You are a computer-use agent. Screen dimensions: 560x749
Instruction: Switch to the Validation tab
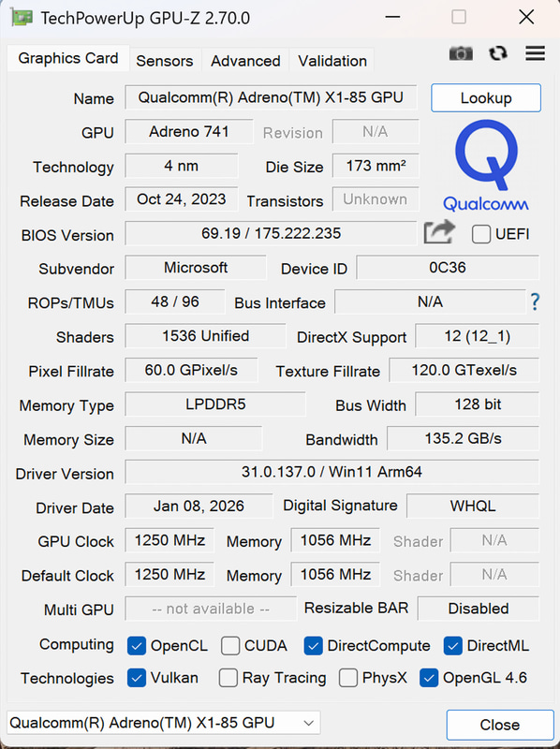coord(332,61)
